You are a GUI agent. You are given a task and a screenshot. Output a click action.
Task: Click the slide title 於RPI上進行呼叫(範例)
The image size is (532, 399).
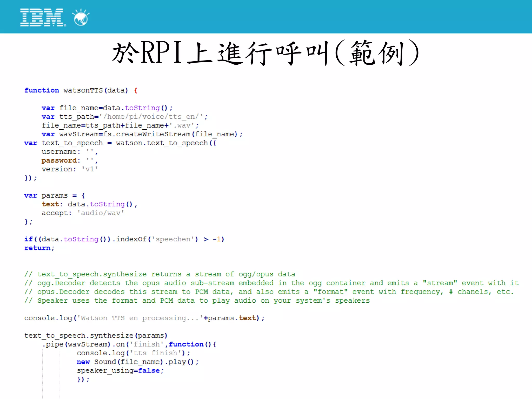[x=265, y=53]
